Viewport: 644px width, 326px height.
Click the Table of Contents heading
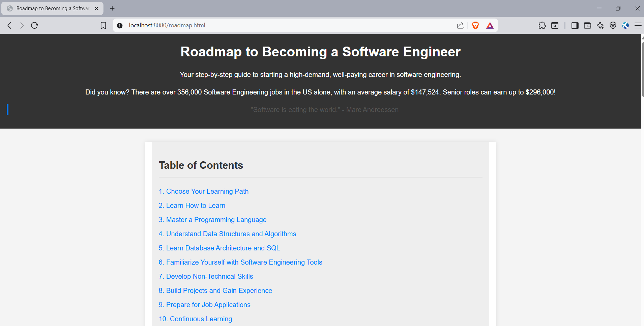201,165
